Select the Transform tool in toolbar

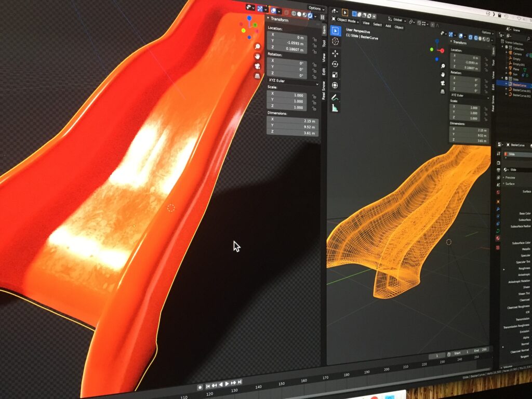335,85
